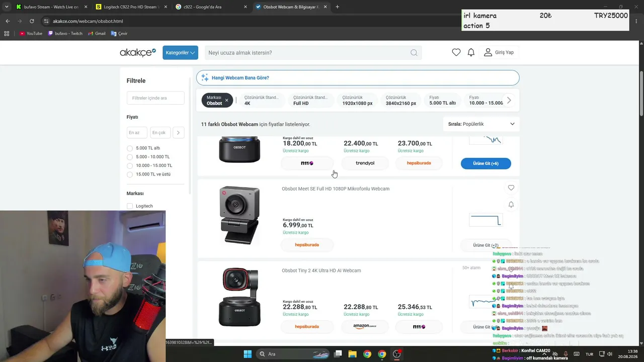Open the second Chrome taskbar icon
The width and height of the screenshot is (644, 362).
[x=382, y=354]
